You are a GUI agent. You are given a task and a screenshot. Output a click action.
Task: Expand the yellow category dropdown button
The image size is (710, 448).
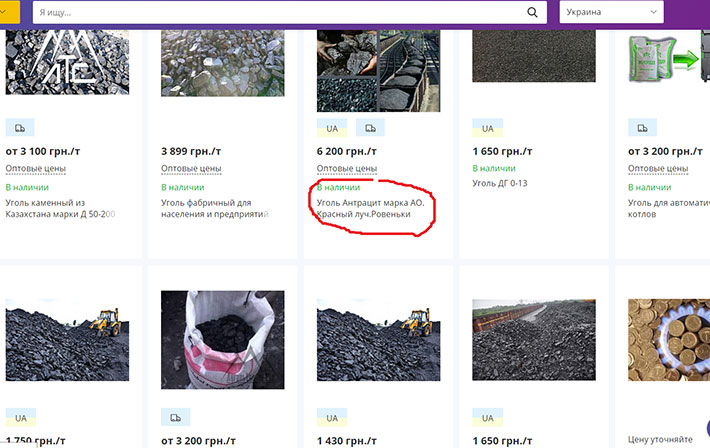pyautogui.click(x=10, y=12)
